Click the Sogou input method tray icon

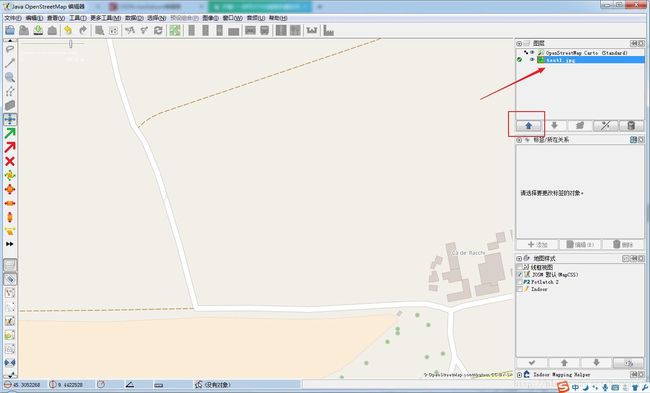[563, 388]
